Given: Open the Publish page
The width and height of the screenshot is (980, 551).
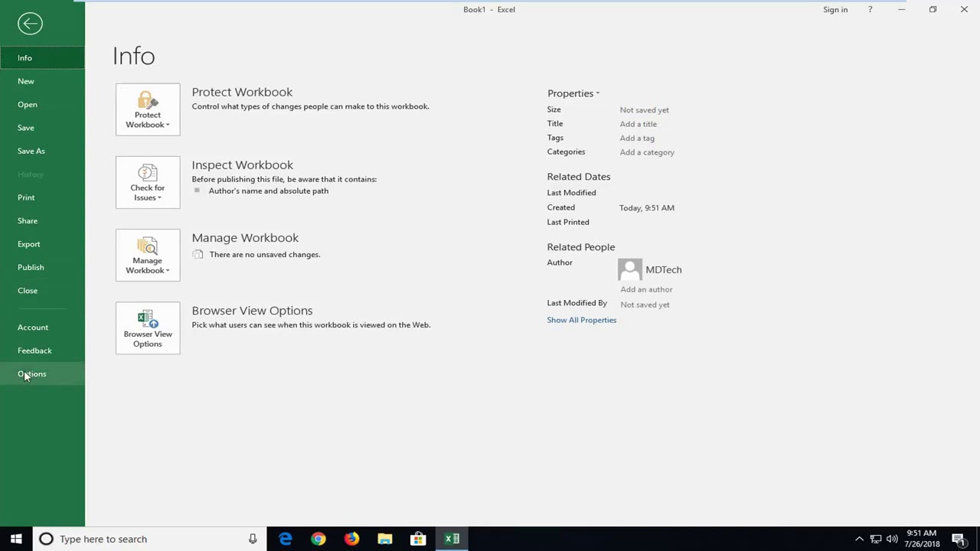Looking at the screenshot, I should (42, 267).
